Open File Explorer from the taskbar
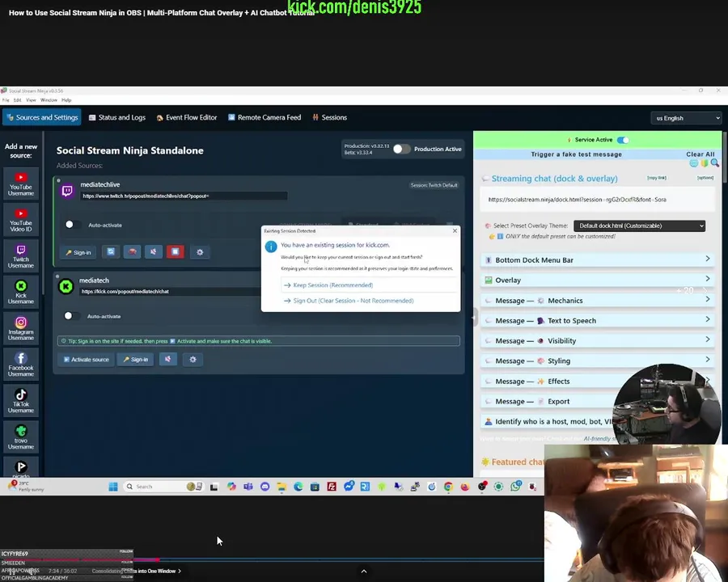728x582 pixels. point(281,487)
